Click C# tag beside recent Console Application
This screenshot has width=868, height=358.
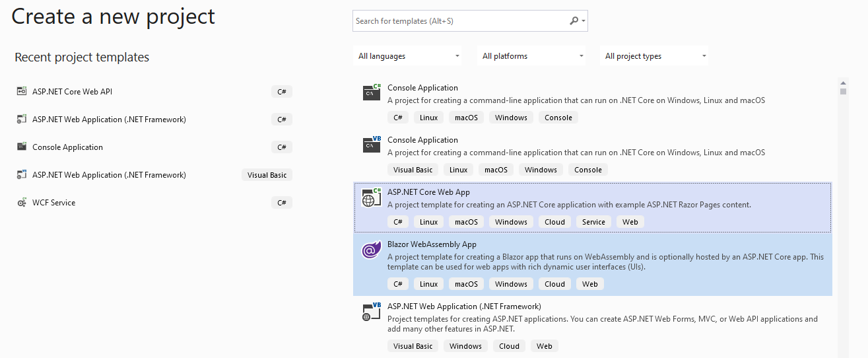pyautogui.click(x=282, y=147)
